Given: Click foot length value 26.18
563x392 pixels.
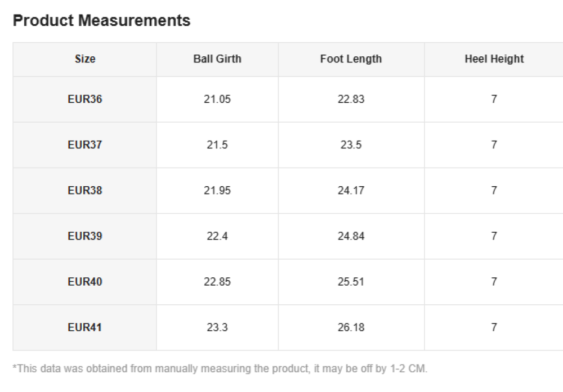Looking at the screenshot, I should (351, 327).
